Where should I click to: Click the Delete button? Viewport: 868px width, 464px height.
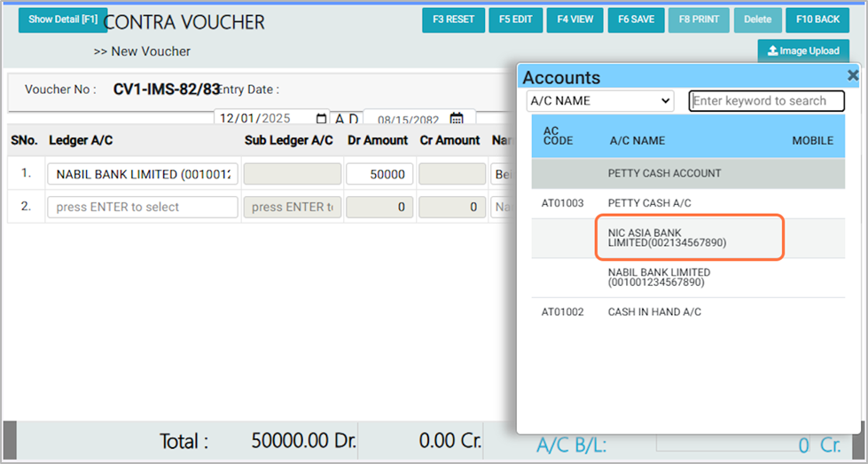point(757,20)
